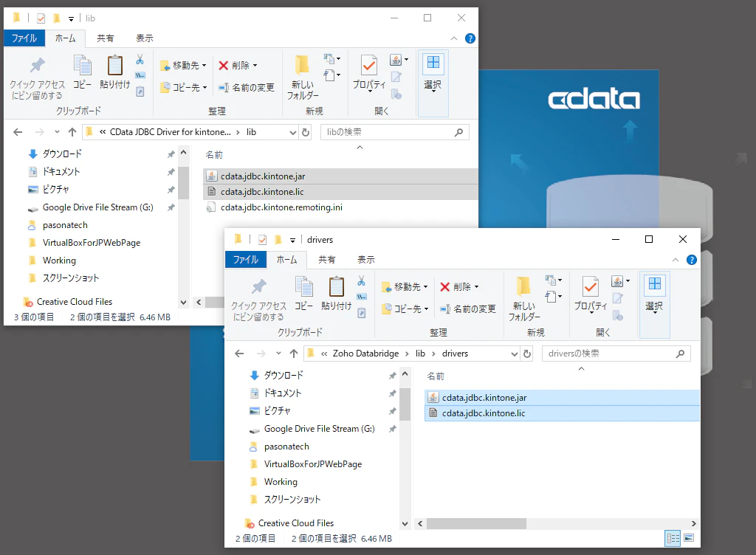
Task: Select cdata.jdbc.kintone.jar in drivers window
Action: click(562, 398)
